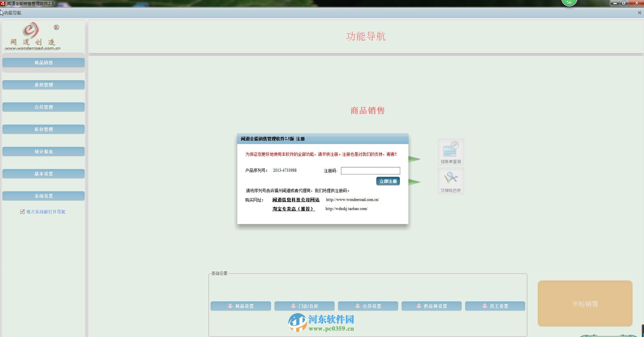Click the registration dialog title bar
The image size is (644, 337).
323,139
